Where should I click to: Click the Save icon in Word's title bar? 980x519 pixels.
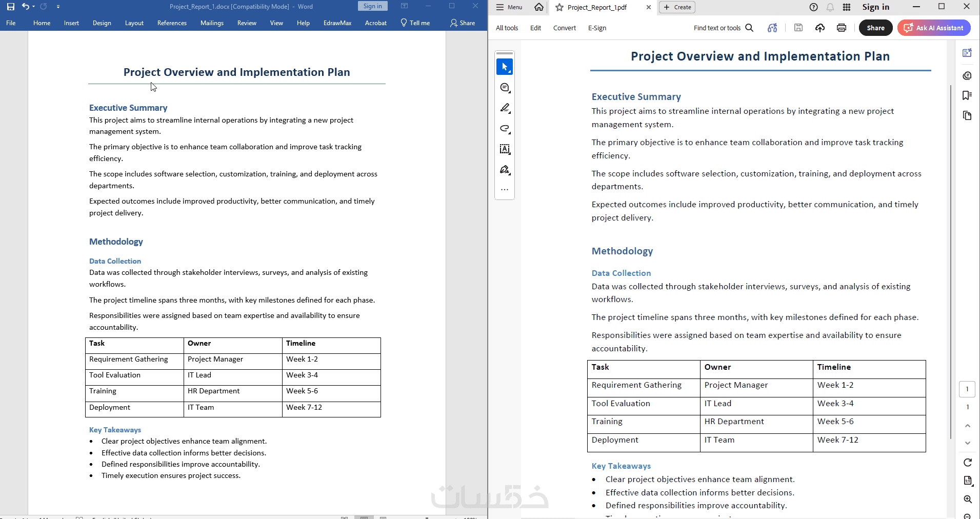coord(11,7)
